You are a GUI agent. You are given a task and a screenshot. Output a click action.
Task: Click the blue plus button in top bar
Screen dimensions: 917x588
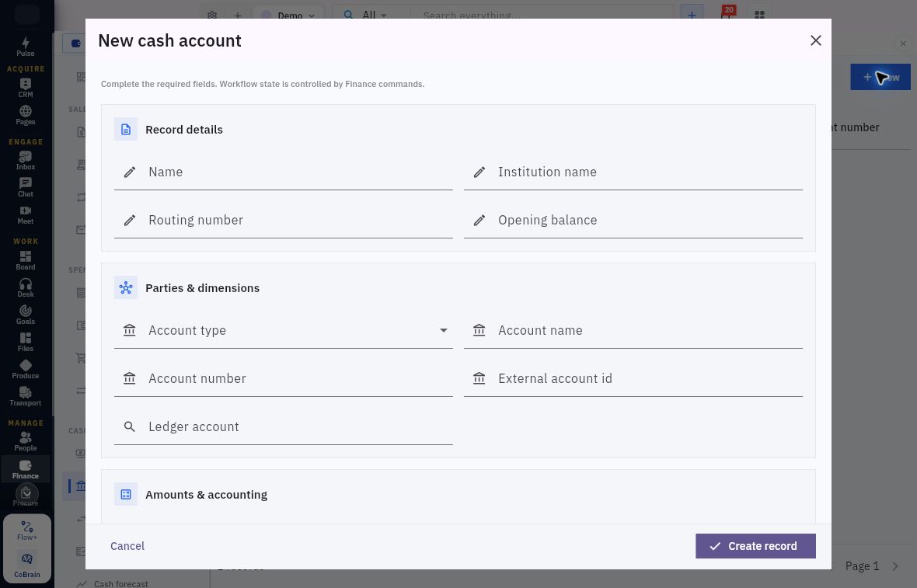click(692, 14)
